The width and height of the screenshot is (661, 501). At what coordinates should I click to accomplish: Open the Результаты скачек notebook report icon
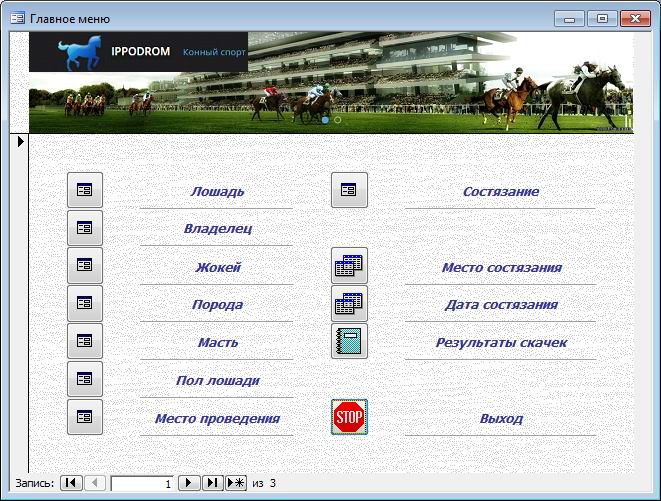(x=349, y=341)
